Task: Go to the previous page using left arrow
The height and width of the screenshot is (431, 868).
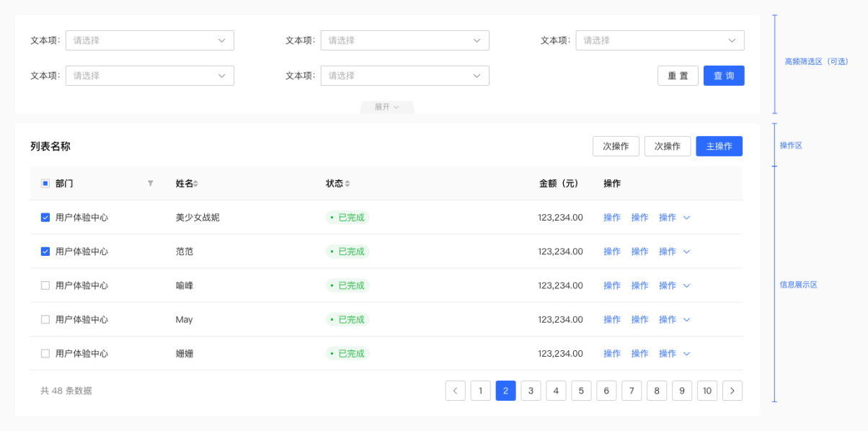Action: [456, 391]
